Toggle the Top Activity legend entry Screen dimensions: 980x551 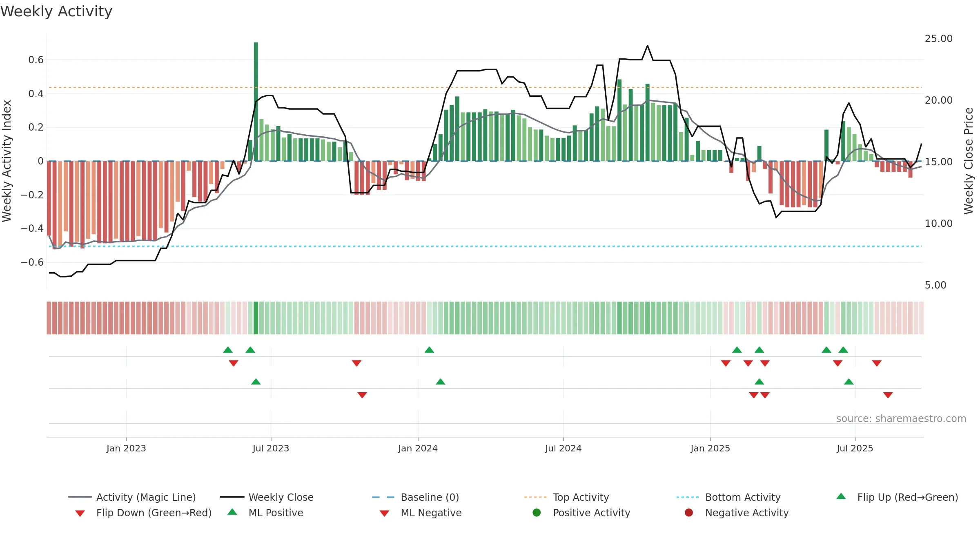coord(567,497)
